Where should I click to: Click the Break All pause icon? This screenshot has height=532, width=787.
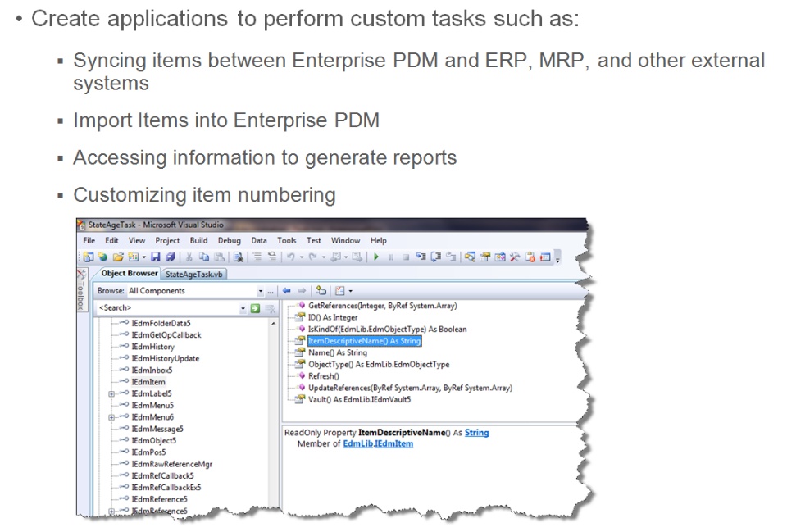391,257
